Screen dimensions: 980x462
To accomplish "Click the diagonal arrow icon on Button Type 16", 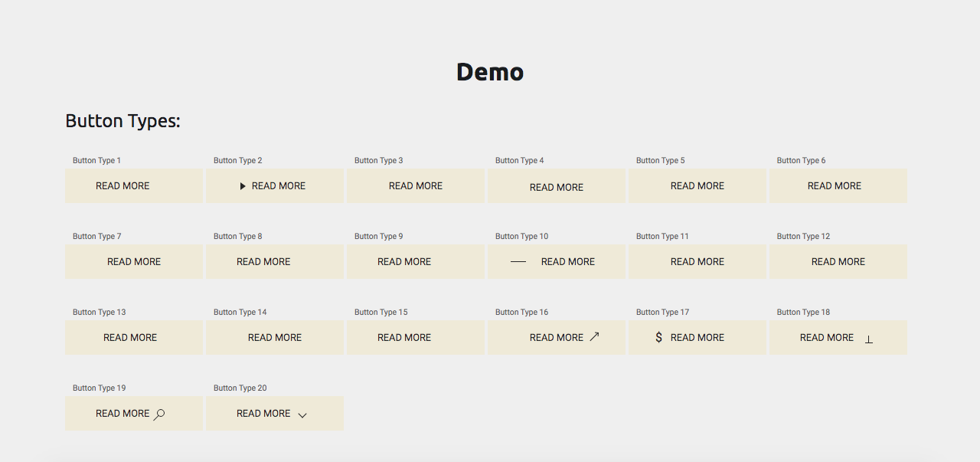I will [x=594, y=336].
